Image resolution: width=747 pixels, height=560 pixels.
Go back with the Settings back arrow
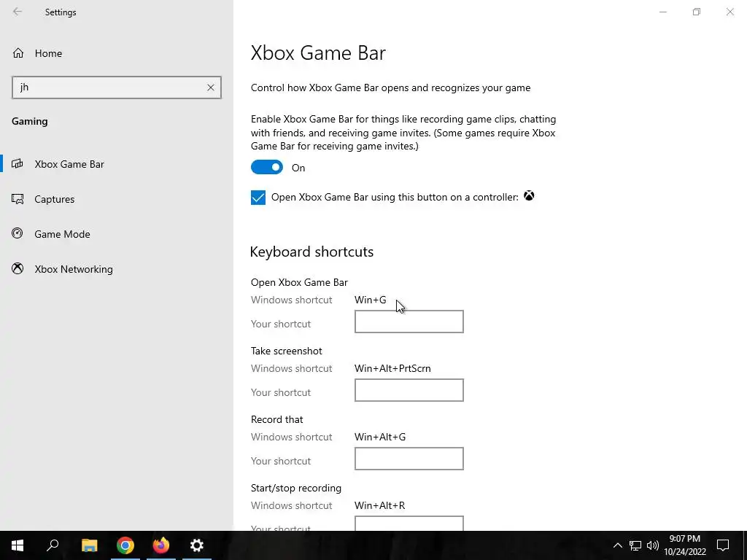[18, 12]
